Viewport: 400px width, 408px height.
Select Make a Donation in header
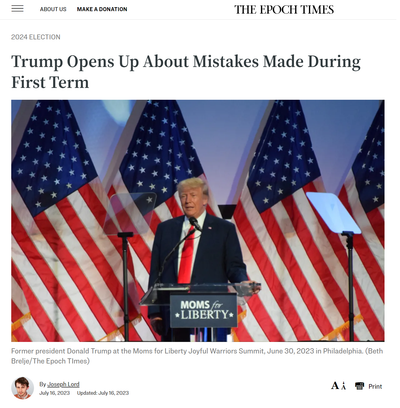coord(102,9)
